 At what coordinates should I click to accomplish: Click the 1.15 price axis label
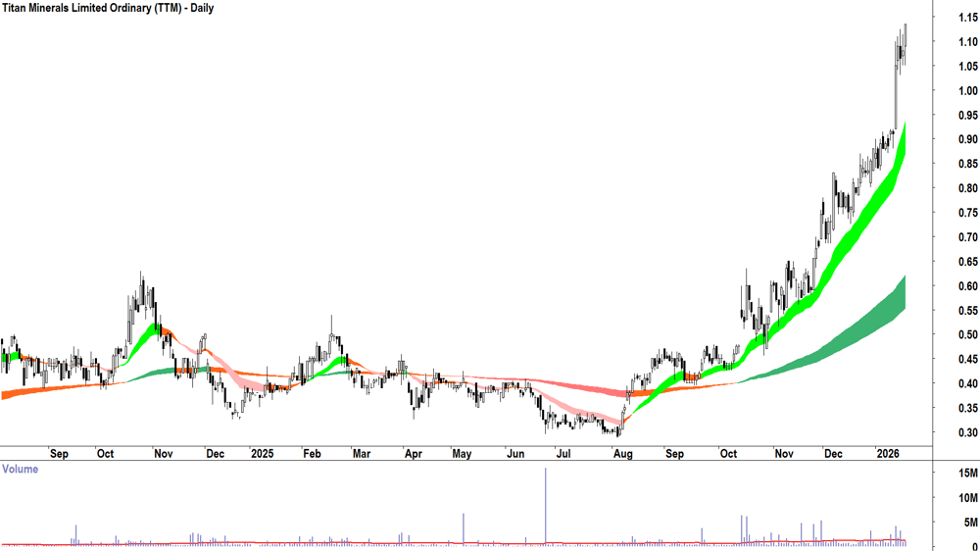tap(967, 18)
